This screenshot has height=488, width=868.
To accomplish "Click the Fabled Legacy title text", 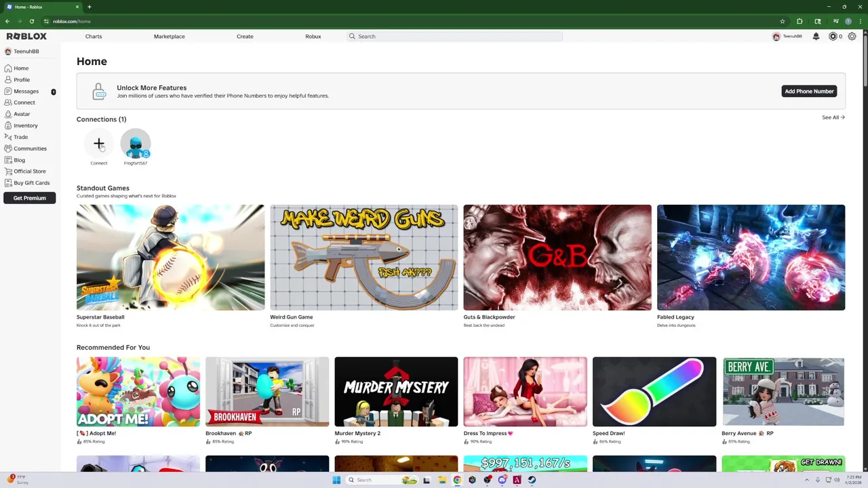I will pyautogui.click(x=675, y=317).
